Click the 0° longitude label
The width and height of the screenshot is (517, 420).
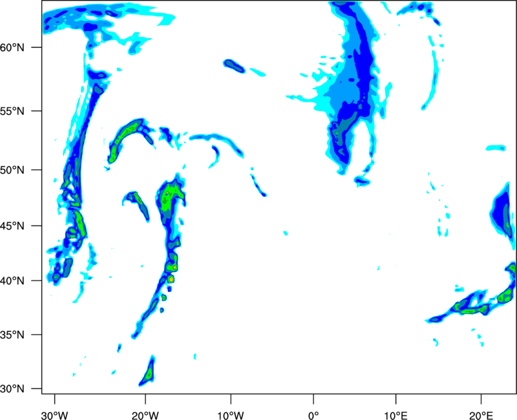point(313,415)
